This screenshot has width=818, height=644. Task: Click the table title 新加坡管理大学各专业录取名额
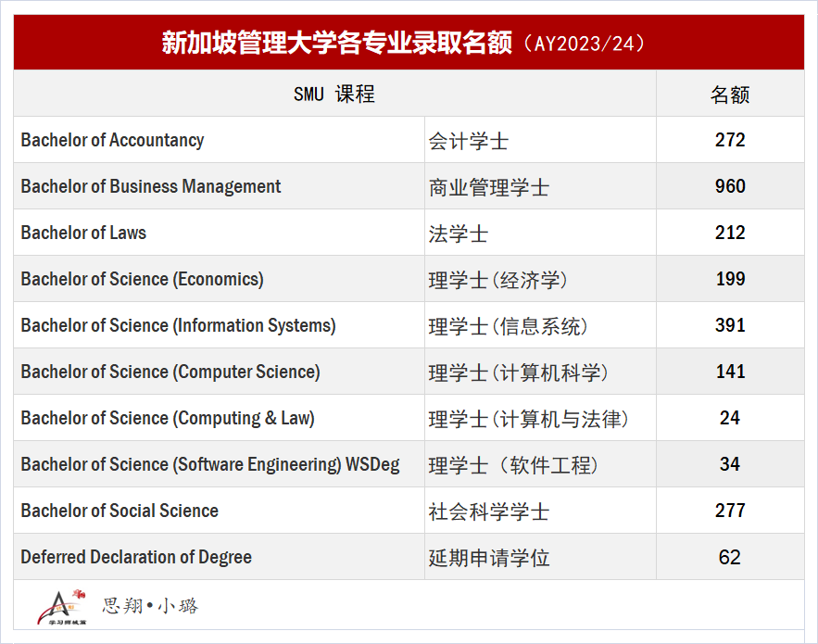click(336, 43)
